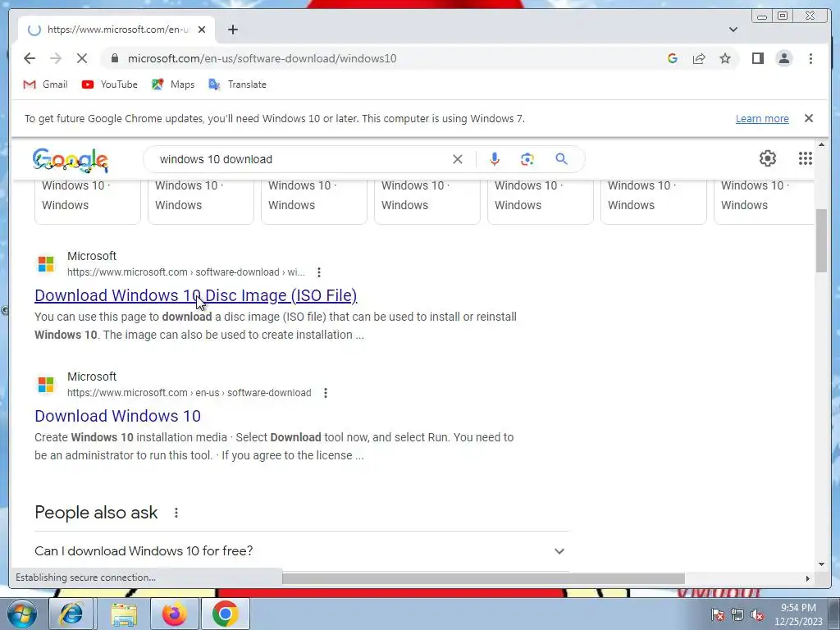Toggle the Chrome side panel
This screenshot has width=840, height=630.
pos(757,58)
